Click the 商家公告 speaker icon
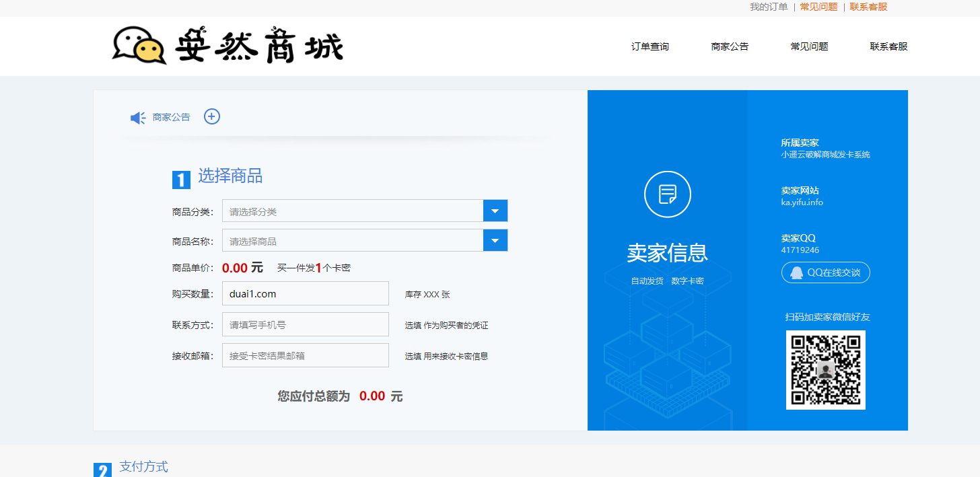Image resolution: width=980 pixels, height=477 pixels. 137,116
